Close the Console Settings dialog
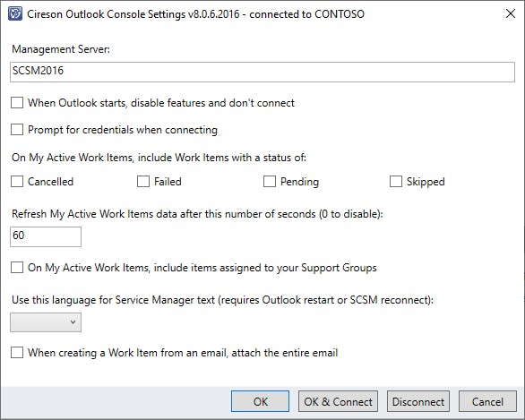The height and width of the screenshot is (420, 525). pos(511,13)
